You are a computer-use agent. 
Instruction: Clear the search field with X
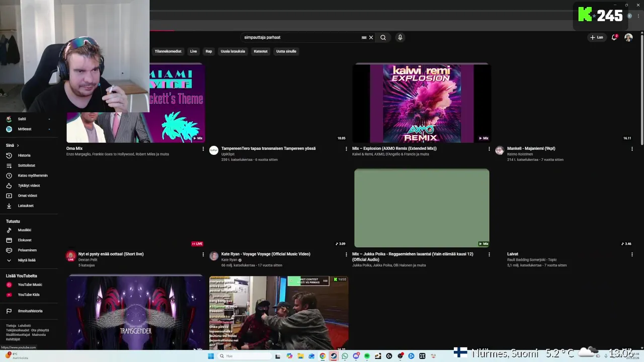(x=371, y=37)
